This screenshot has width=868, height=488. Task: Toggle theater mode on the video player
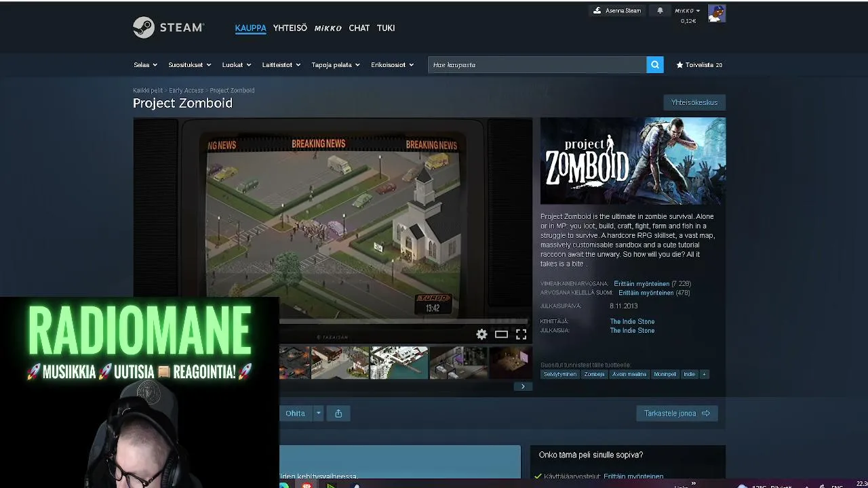pyautogui.click(x=501, y=334)
